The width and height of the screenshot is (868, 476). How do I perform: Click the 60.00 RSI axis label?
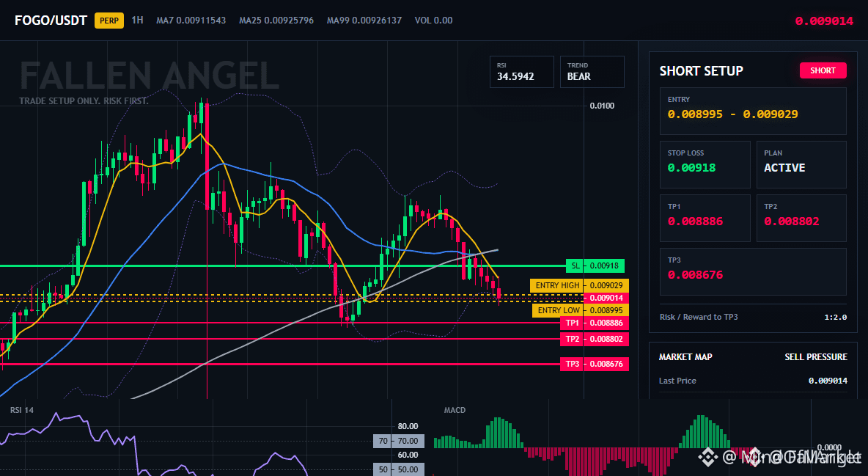coord(408,455)
